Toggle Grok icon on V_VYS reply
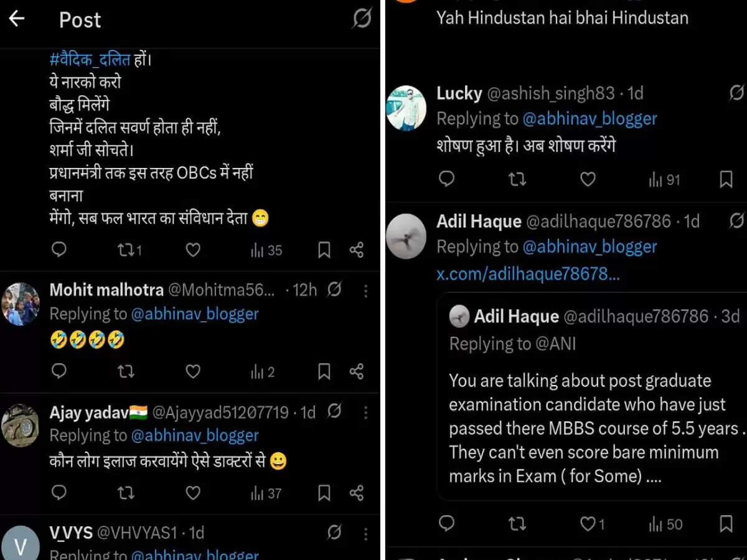Viewport: 747px width, 560px height. [335, 533]
